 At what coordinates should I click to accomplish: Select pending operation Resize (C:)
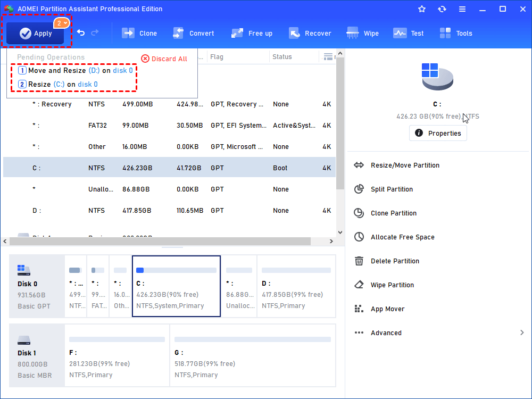coord(57,84)
